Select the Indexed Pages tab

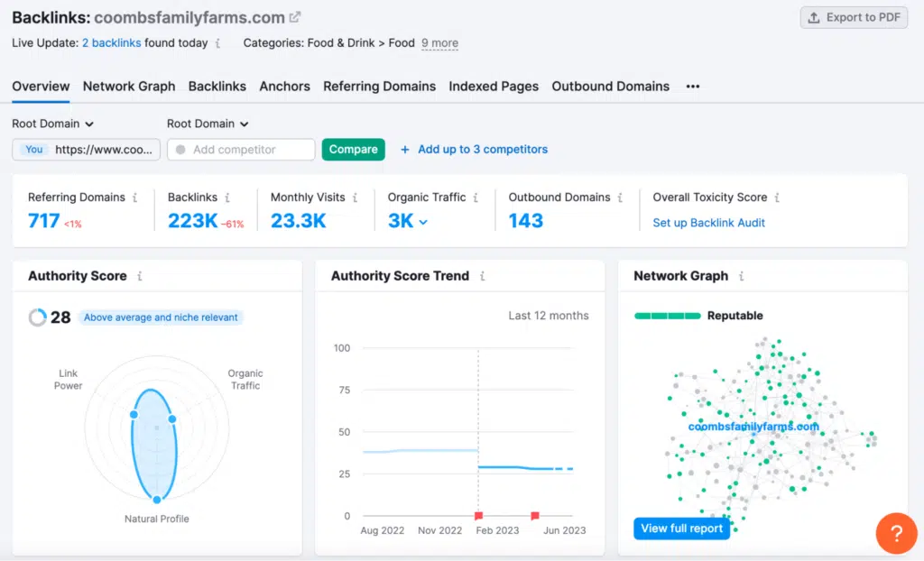pos(494,87)
